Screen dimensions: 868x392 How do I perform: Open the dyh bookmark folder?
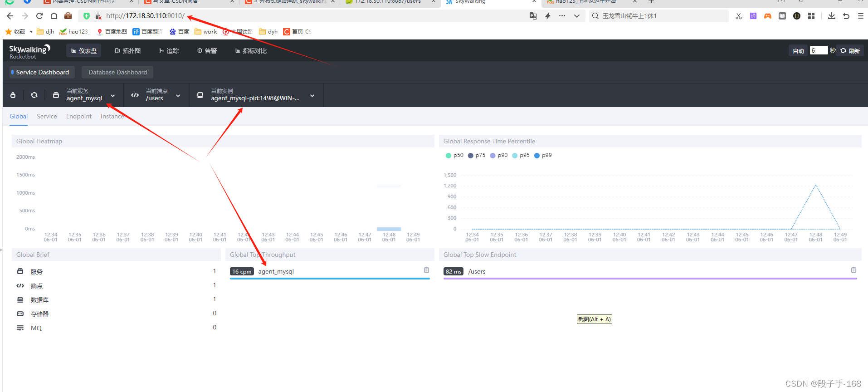click(268, 31)
